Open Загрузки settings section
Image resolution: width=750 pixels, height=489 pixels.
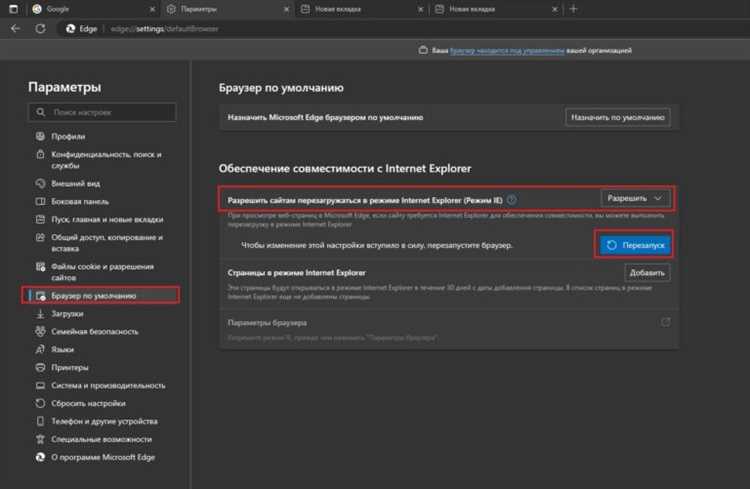(x=70, y=313)
